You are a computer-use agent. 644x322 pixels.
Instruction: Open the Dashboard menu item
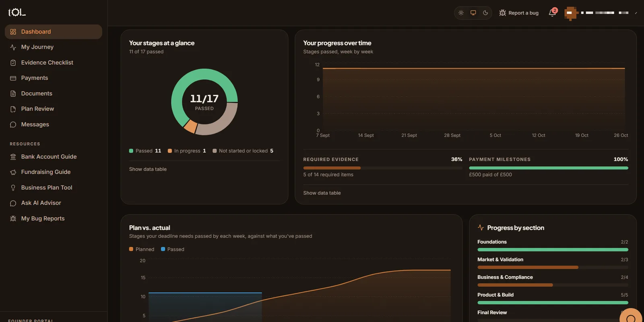(x=54, y=32)
